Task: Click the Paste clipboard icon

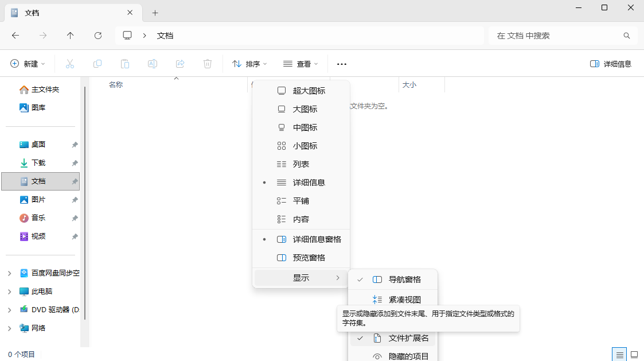Action: 125,64
